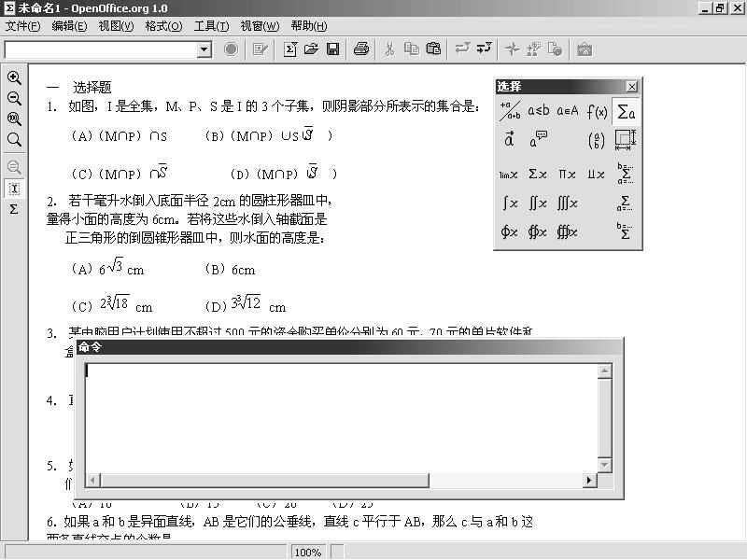Open a file using the toolbar open button
Screen dimensions: 747x560
pyautogui.click(x=311, y=49)
